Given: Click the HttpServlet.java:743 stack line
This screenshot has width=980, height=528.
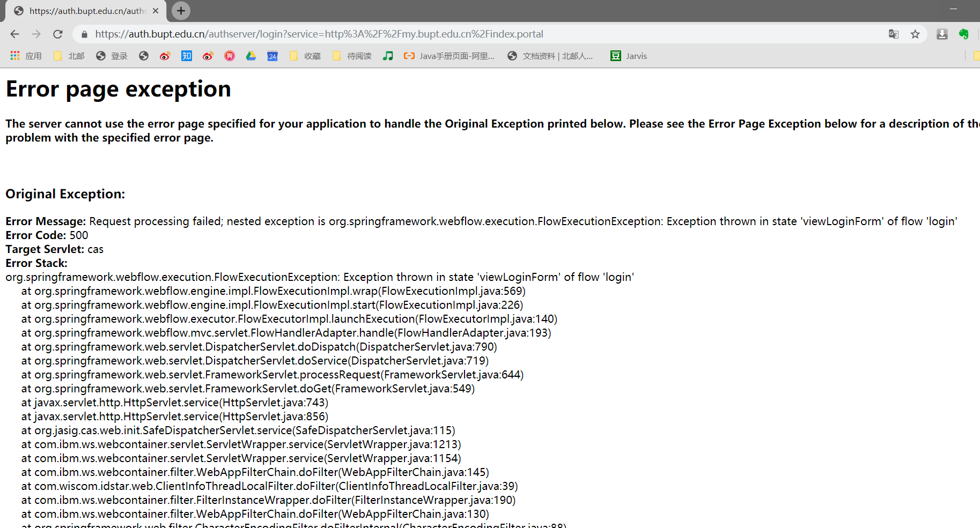Looking at the screenshot, I should coord(175,403).
